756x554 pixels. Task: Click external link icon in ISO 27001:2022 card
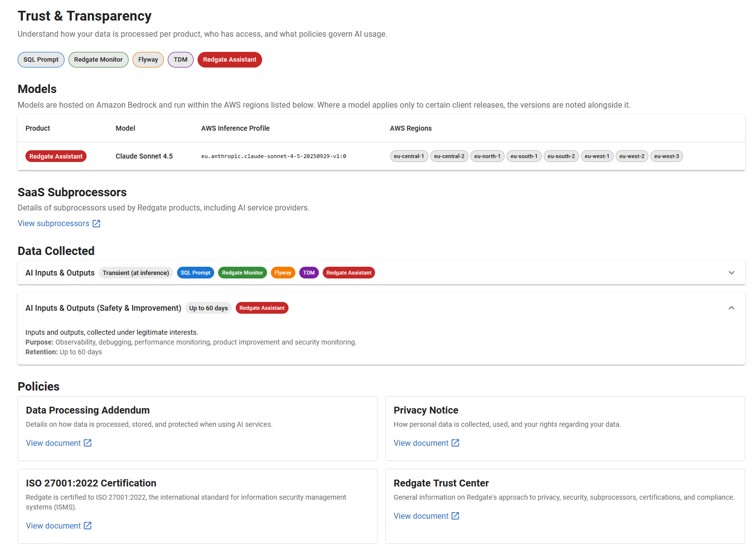pyautogui.click(x=88, y=526)
